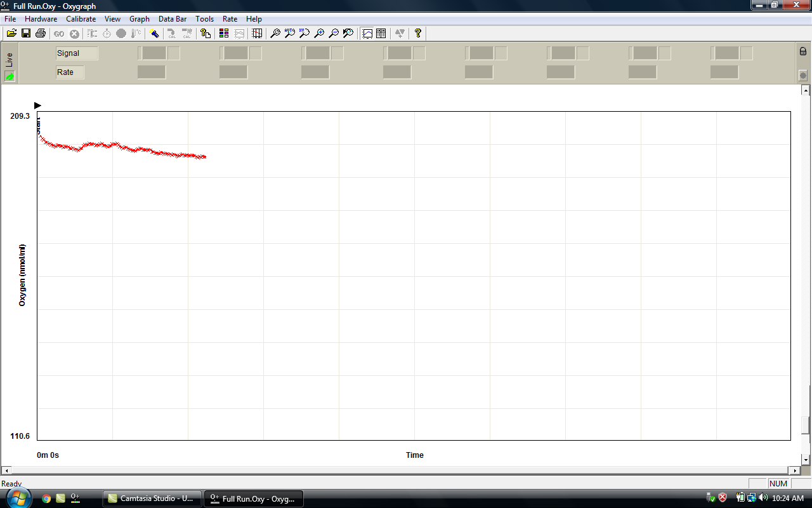Click the 110.6 y-axis minimum value

click(20, 436)
